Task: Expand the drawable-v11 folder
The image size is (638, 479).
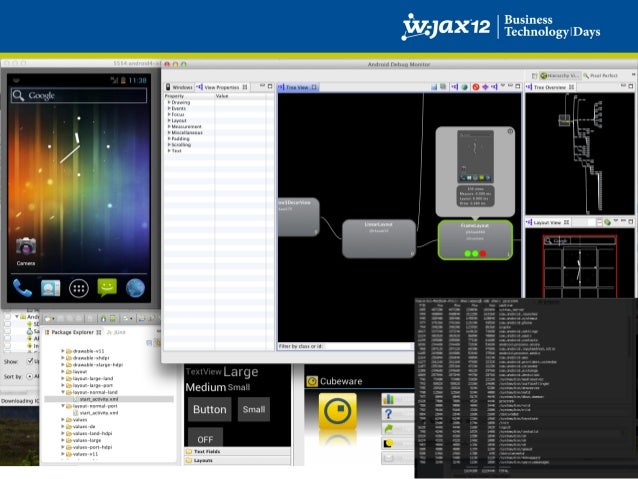Action: point(63,351)
